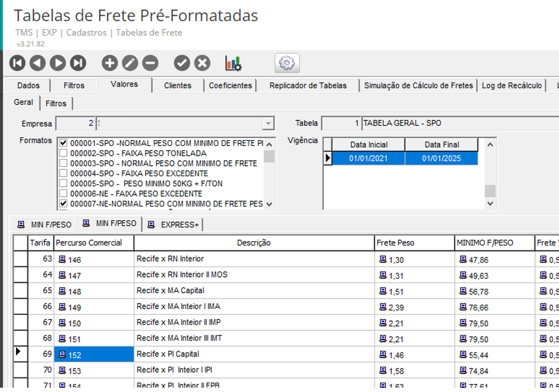
Task: Open the Empresa dropdown arrow
Action: click(268, 124)
